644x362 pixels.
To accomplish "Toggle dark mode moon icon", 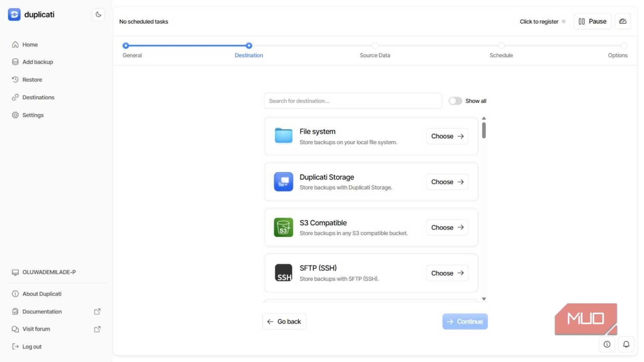I will (x=98, y=15).
